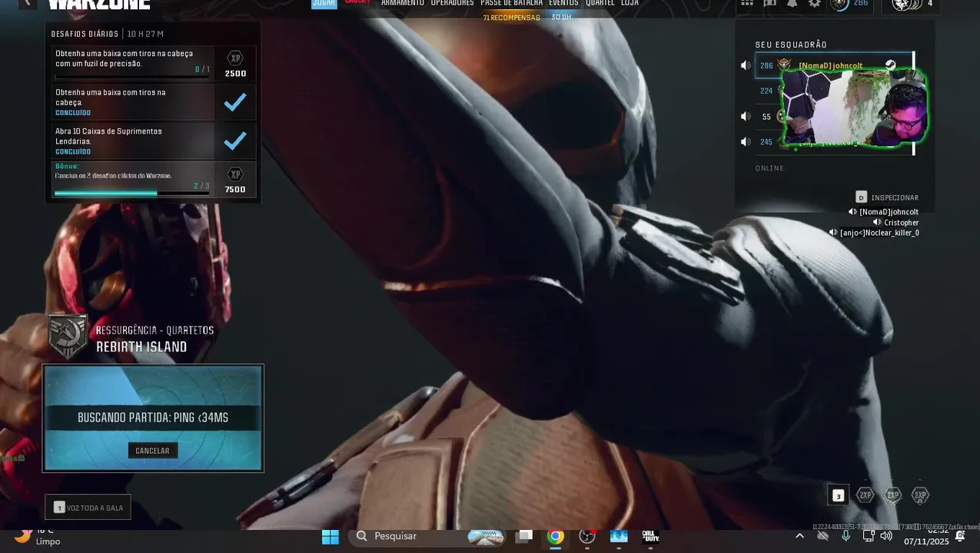Screen dimensions: 980x553
Task: Go back using the top-left arrow
Action: point(28,3)
